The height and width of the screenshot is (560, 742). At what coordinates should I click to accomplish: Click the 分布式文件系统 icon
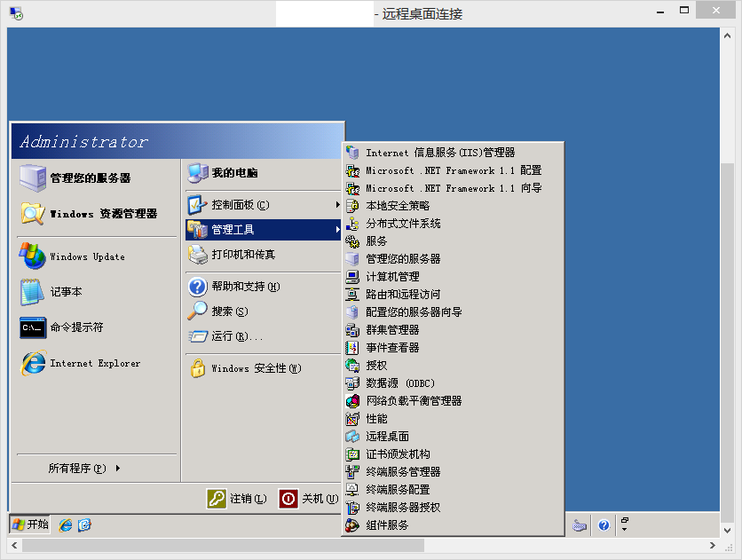click(352, 224)
